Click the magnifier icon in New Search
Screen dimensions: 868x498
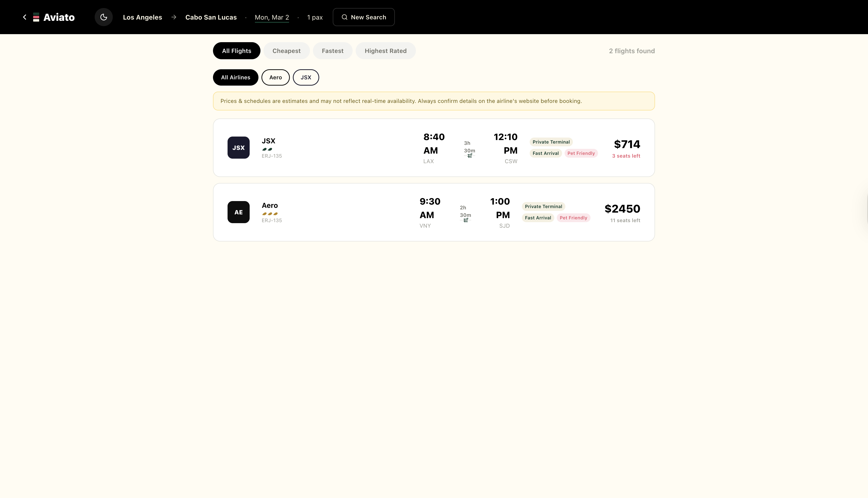tap(344, 17)
